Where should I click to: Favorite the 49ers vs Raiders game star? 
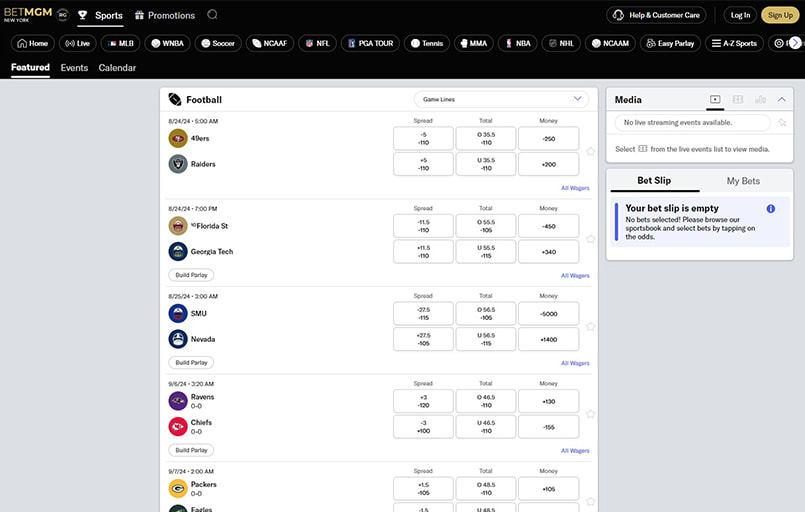tap(590, 151)
